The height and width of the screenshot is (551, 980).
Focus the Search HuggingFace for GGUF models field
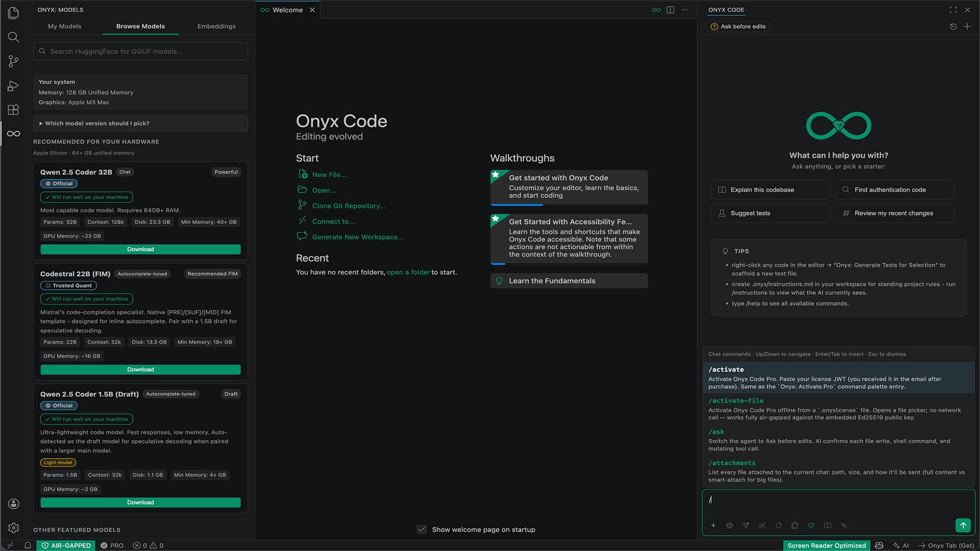[140, 52]
